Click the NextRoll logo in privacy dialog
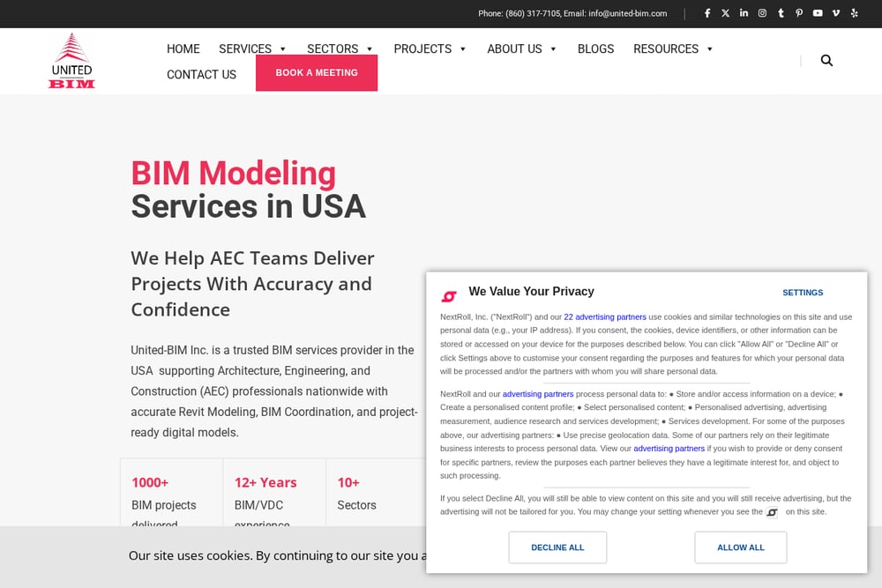Screen dimensions: 882x588 (449, 295)
